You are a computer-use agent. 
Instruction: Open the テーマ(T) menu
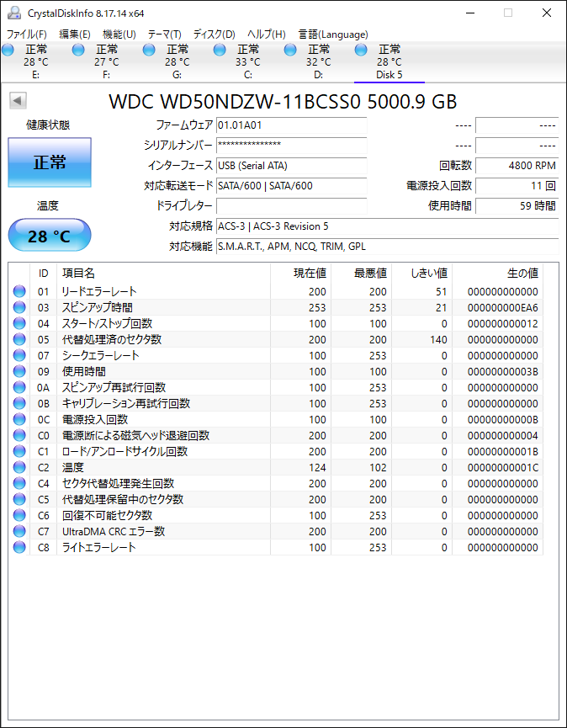point(164,35)
